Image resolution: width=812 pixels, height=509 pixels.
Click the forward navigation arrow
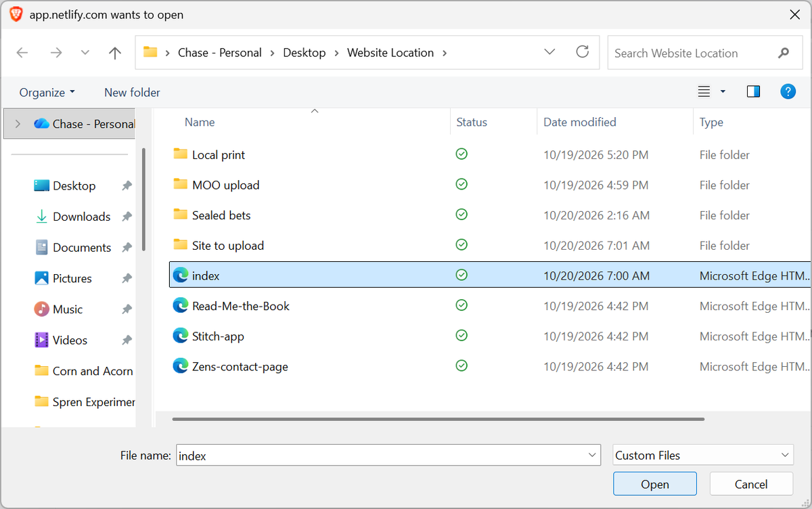pyautogui.click(x=56, y=53)
